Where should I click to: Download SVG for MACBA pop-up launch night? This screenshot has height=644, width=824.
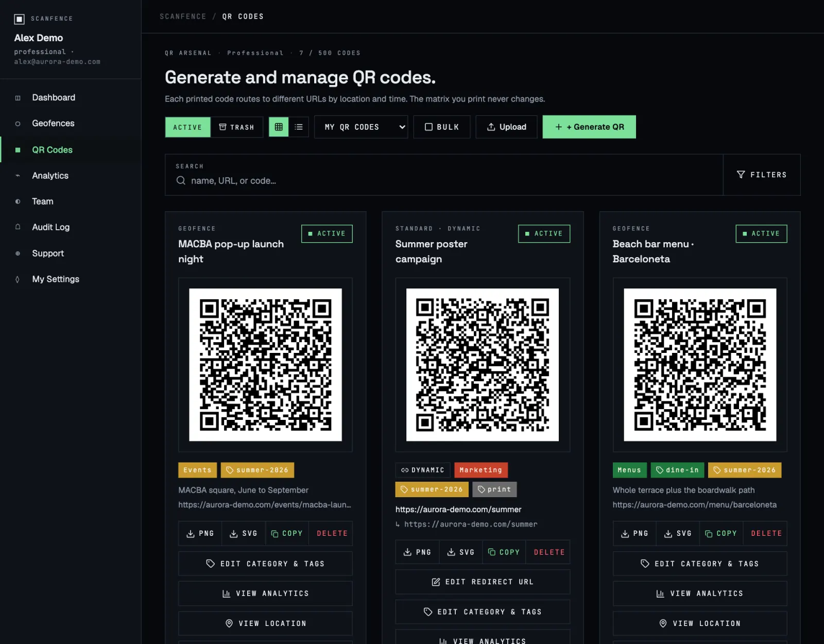click(x=244, y=533)
